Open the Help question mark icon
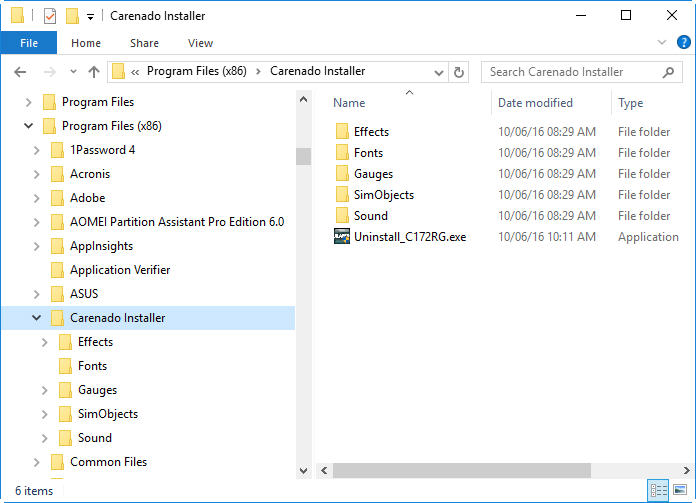Viewport: 696px width, 503px height. (682, 42)
